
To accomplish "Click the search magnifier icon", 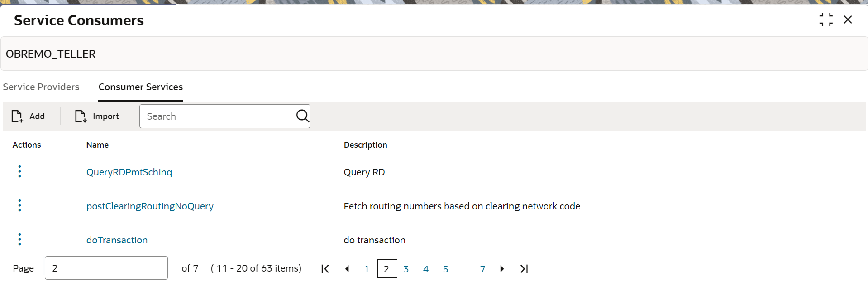I will click(x=302, y=116).
